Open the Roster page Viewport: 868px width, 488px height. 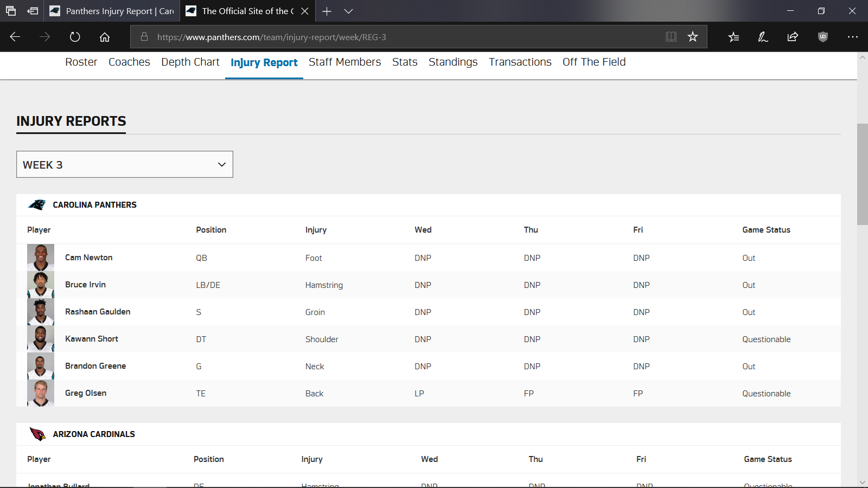(81, 62)
